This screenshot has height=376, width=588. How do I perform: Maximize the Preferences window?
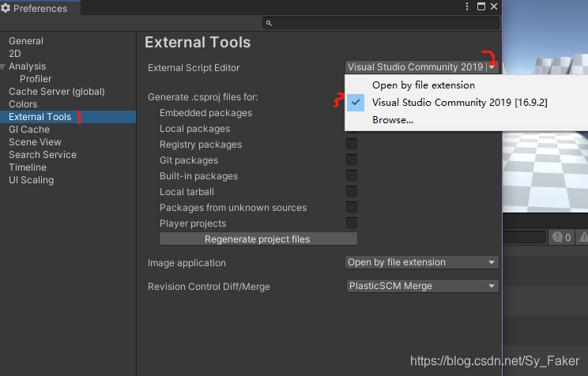pos(481,6)
